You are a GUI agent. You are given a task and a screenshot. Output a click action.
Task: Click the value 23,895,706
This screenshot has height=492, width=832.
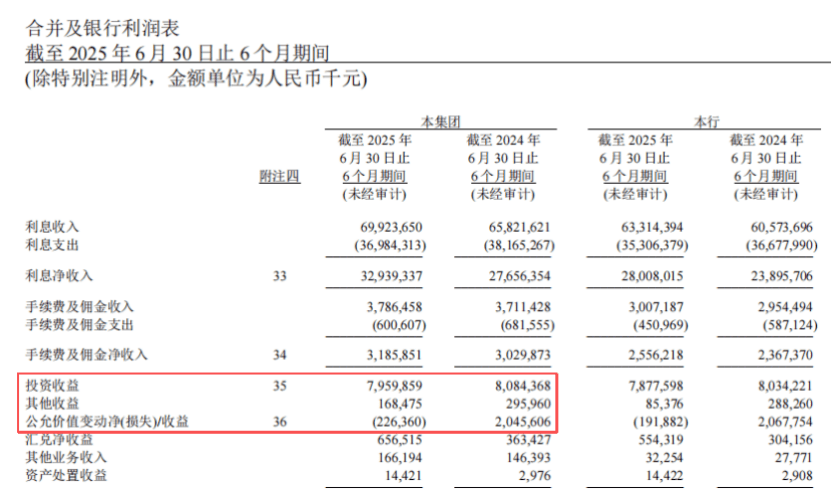(782, 276)
